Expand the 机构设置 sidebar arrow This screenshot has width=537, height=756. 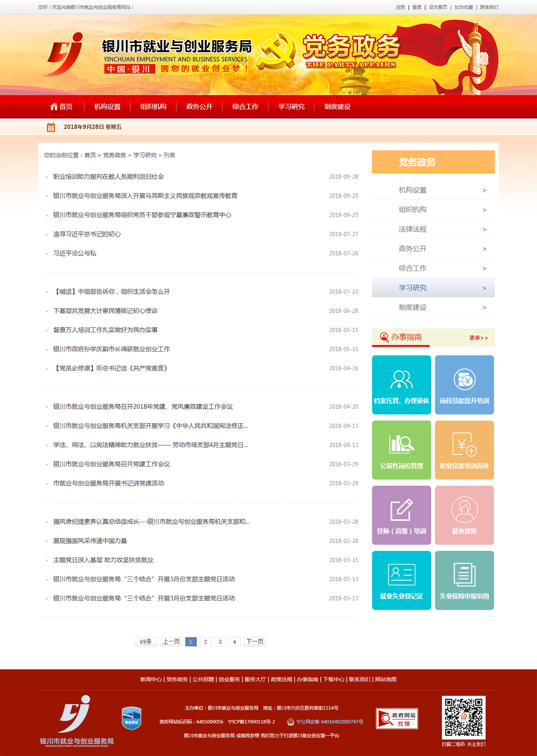coord(484,191)
